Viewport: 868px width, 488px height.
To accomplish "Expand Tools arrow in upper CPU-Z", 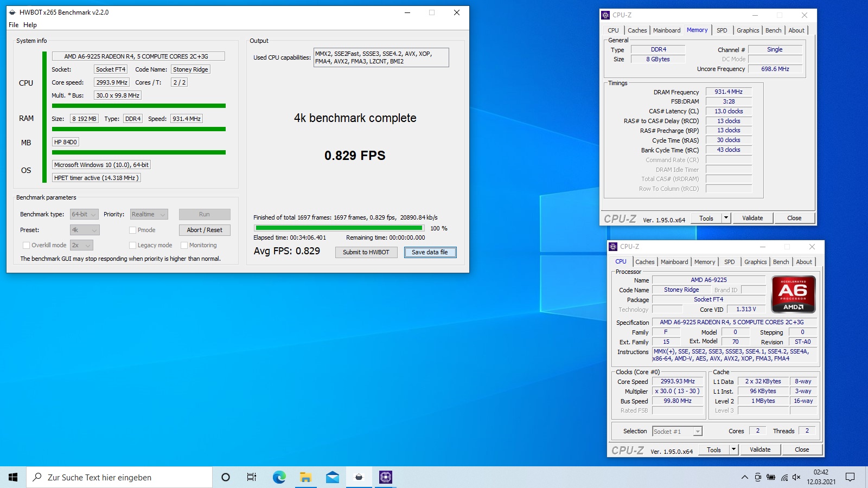I will (726, 218).
